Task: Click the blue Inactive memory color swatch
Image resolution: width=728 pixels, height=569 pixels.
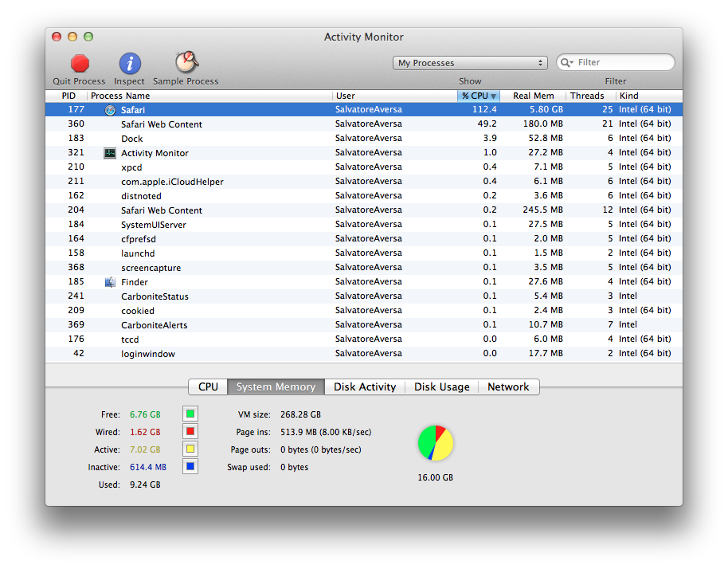Action: (190, 466)
